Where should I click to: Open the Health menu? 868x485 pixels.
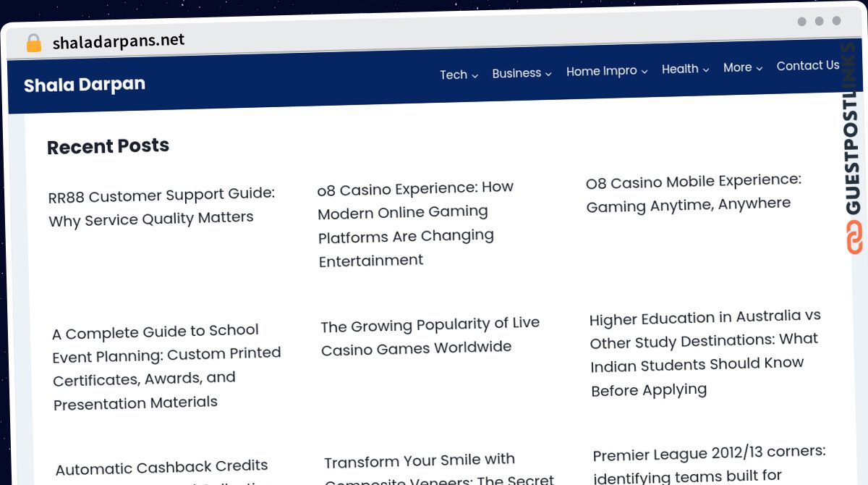point(680,69)
